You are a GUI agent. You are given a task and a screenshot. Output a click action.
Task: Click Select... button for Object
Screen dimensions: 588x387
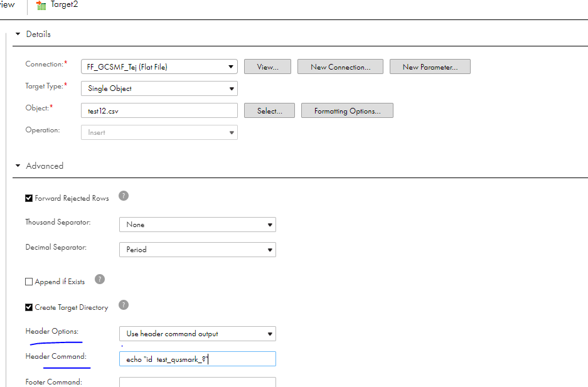pyautogui.click(x=270, y=110)
